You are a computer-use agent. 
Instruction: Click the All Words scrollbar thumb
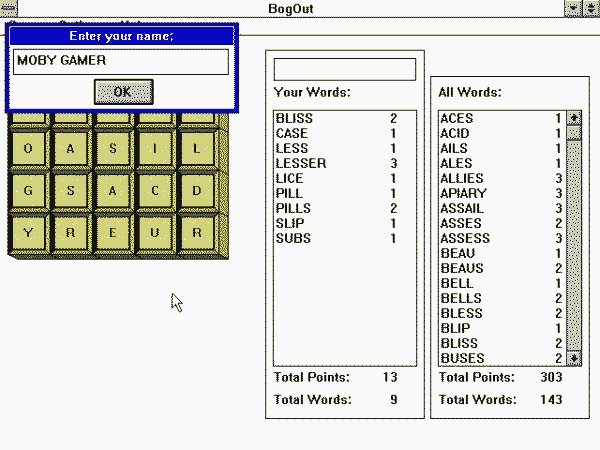point(574,133)
